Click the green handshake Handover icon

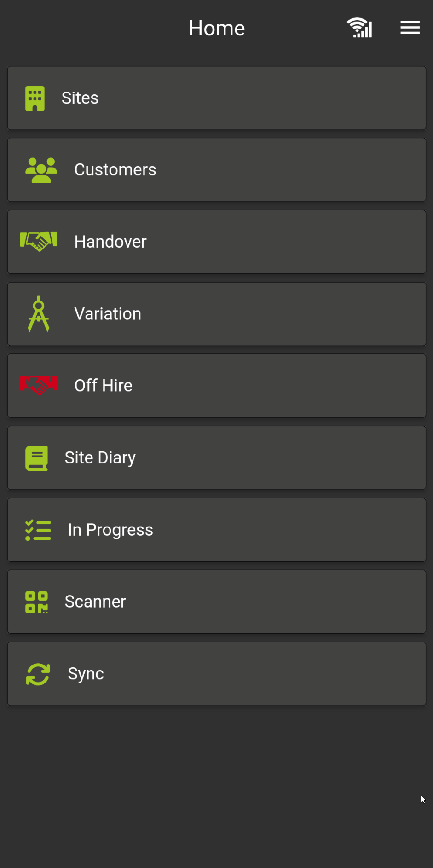[x=39, y=242]
